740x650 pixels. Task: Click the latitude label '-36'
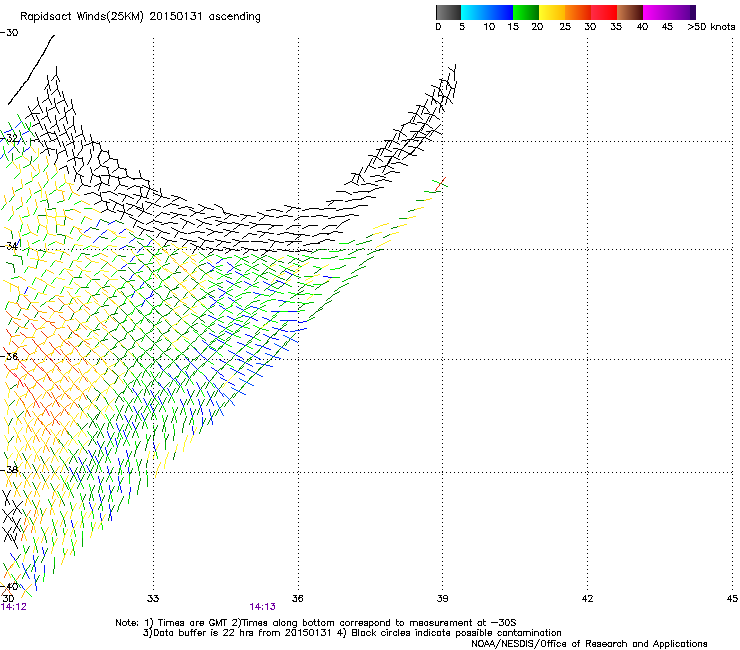9,356
